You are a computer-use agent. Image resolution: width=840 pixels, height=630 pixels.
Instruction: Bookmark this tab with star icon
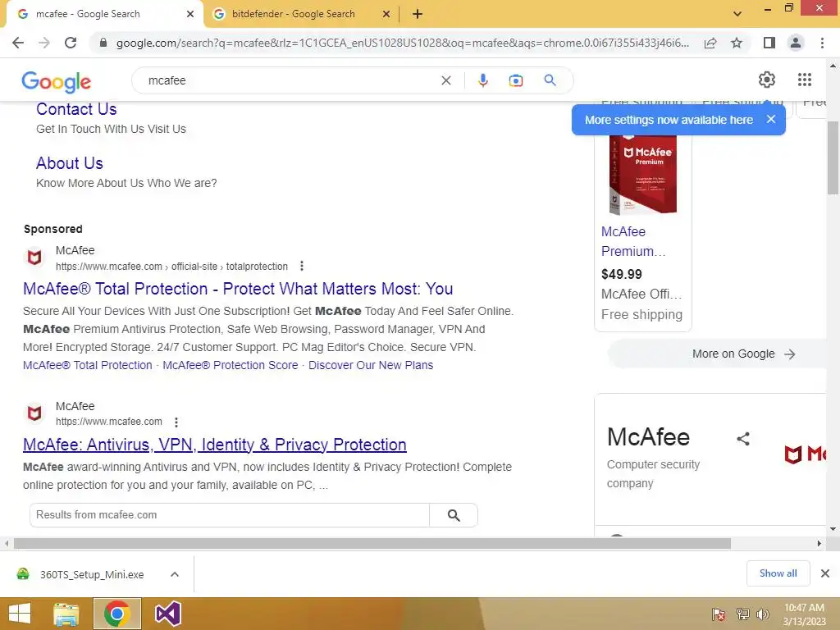pyautogui.click(x=737, y=43)
